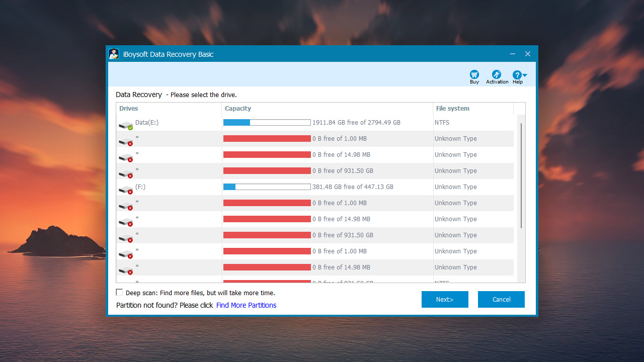644x362 pixels.
Task: Select the 1.00 MB partition directly below Data(E:)
Action: coord(315,139)
